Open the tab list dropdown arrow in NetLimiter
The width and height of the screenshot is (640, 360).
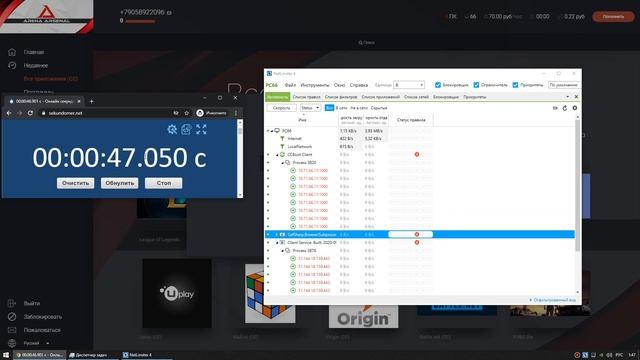(x=567, y=97)
